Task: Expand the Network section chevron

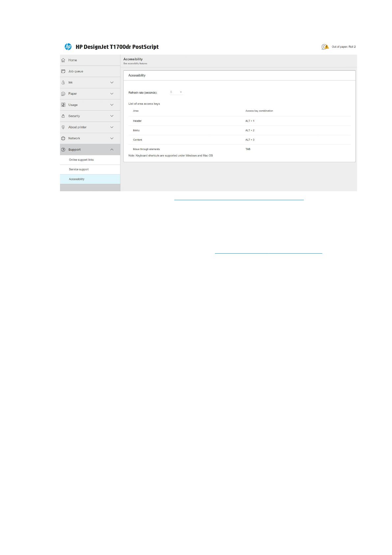Action: point(112,139)
